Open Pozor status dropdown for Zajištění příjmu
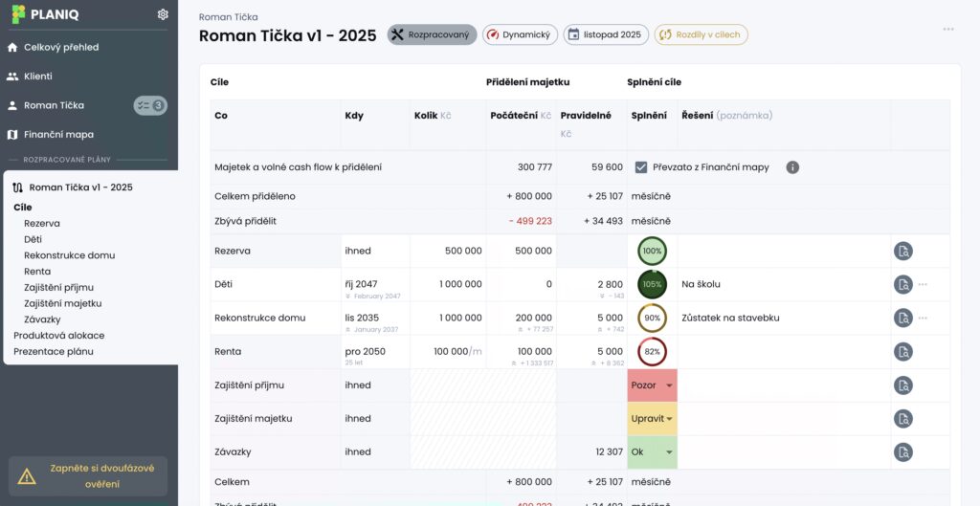 click(652, 385)
